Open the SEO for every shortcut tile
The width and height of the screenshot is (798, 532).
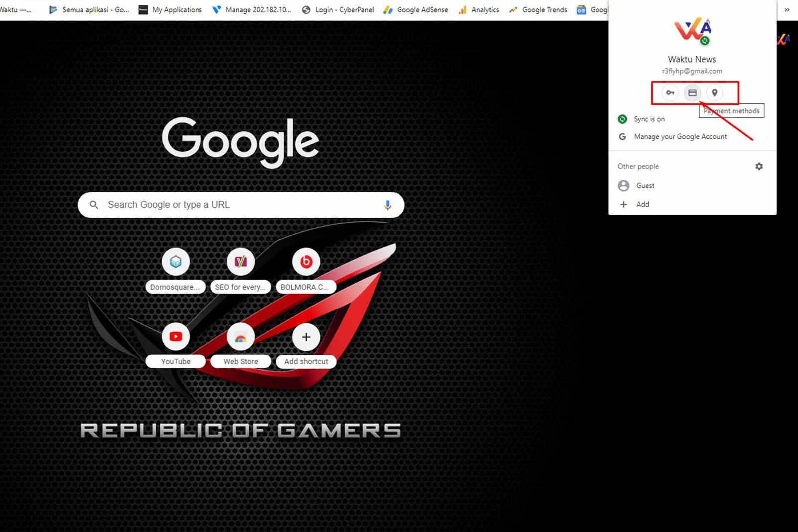click(x=241, y=271)
